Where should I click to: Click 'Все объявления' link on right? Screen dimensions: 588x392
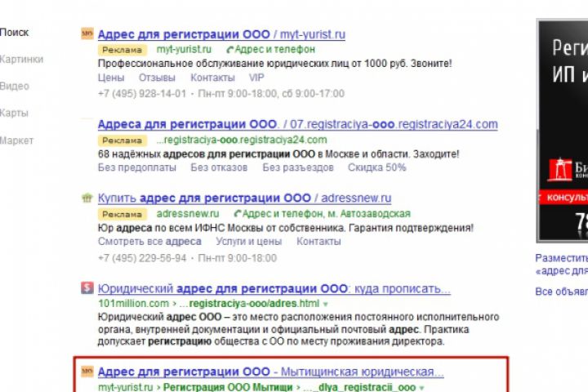coord(561,292)
